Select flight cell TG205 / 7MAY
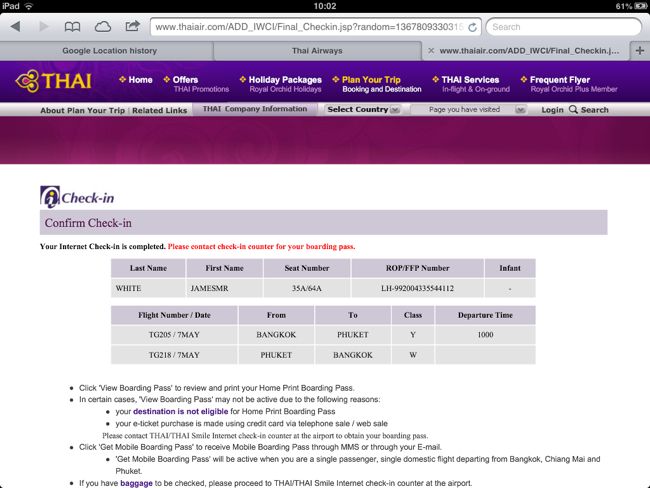The image size is (650, 488). coord(174,335)
